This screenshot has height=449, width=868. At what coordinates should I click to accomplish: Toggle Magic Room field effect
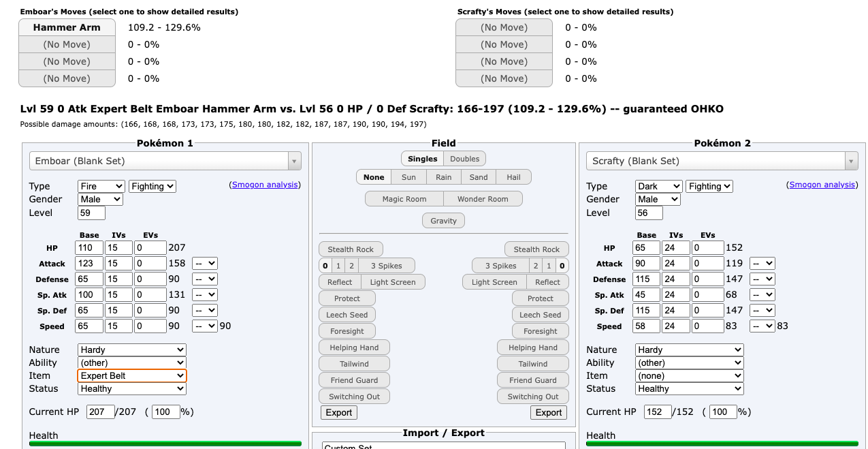[404, 199]
